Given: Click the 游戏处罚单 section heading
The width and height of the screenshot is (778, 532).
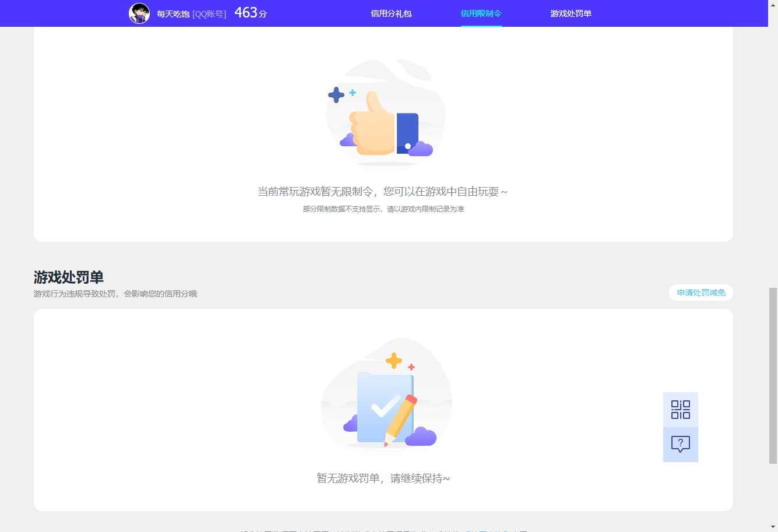Looking at the screenshot, I should (69, 277).
